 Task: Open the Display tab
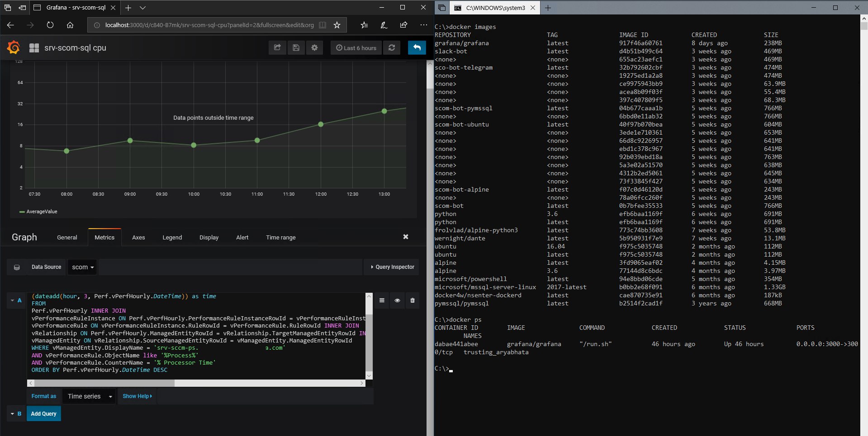click(209, 237)
